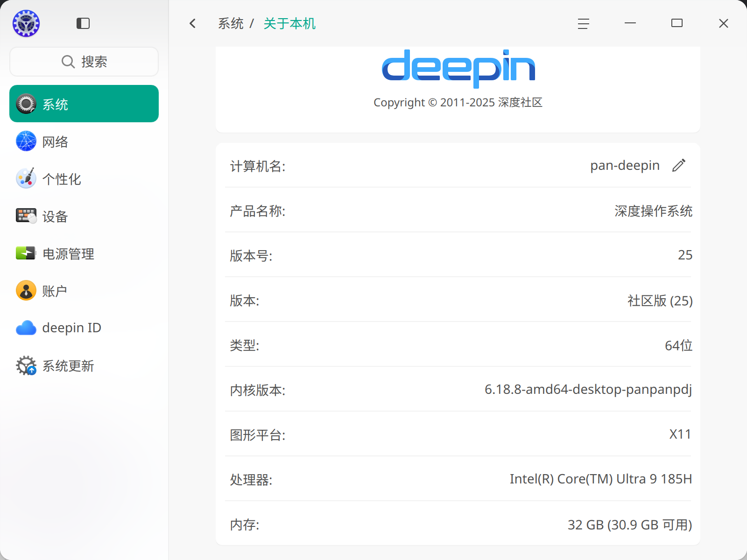Viewport: 747px width, 560px height.
Task: Click 系统 breadcrumb link
Action: pos(231,23)
